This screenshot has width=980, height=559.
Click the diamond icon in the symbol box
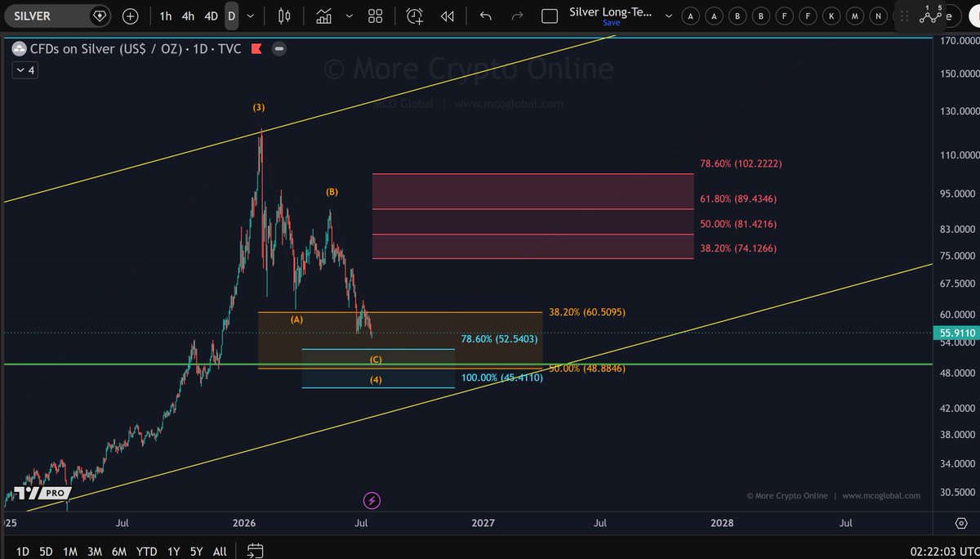(100, 16)
